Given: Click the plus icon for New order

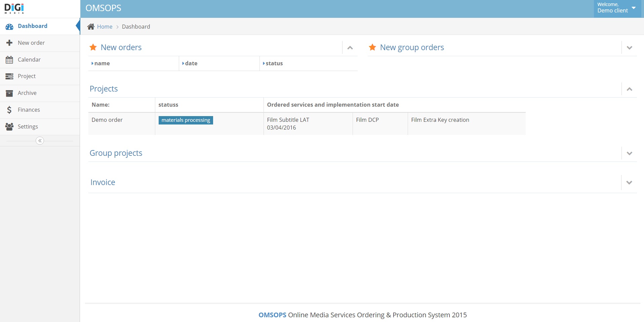Looking at the screenshot, I should (x=9, y=43).
